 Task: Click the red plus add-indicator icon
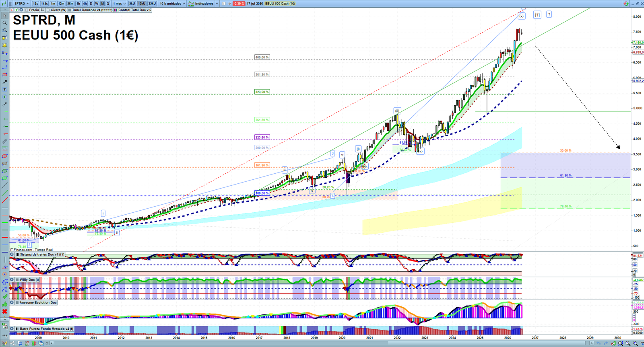tap(12, 10)
